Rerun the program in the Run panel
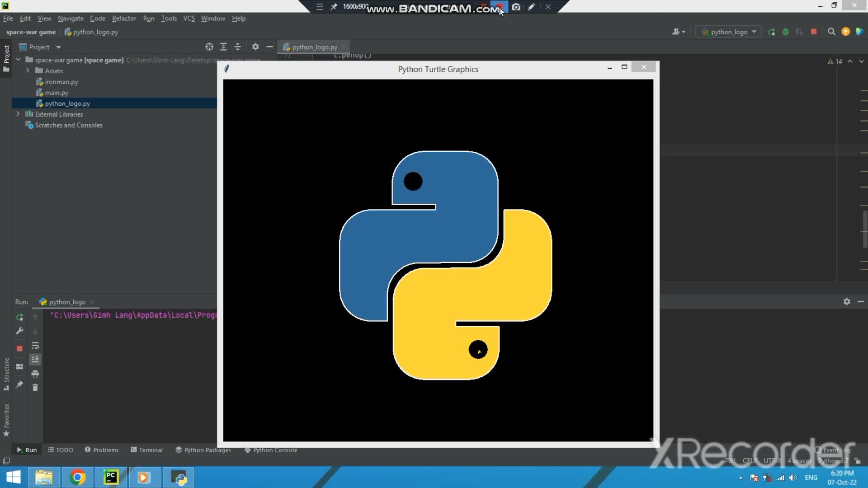 click(x=19, y=317)
